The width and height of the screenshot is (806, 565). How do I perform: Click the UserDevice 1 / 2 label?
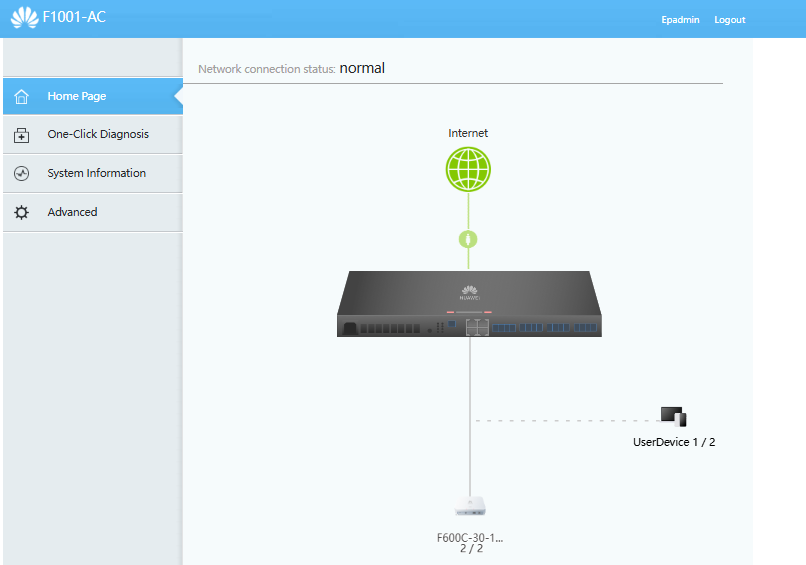674,442
